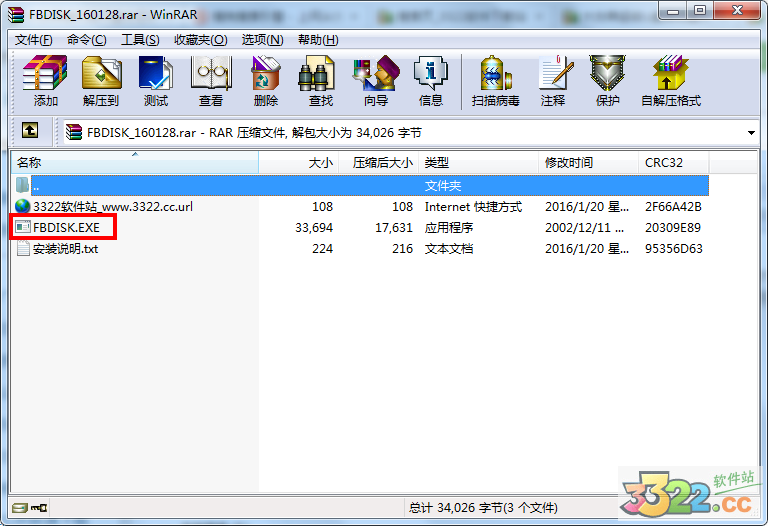Expand the archive path dropdown arrow

click(751, 132)
